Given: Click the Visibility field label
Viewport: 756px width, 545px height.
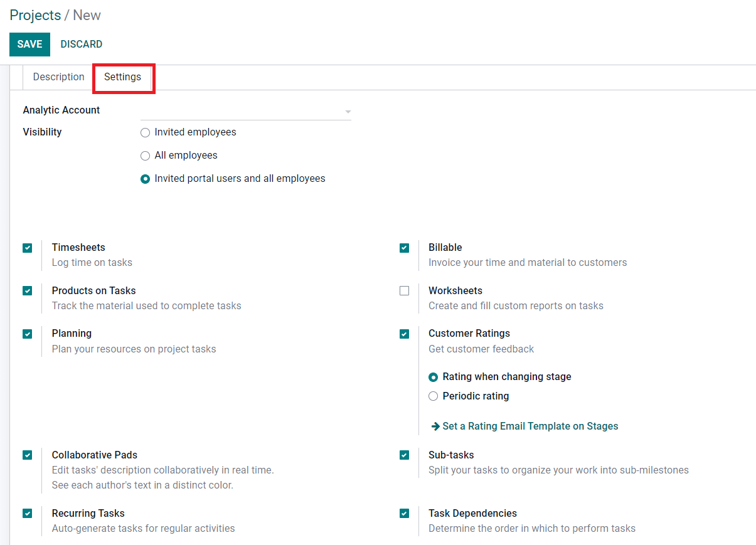Looking at the screenshot, I should coord(42,132).
